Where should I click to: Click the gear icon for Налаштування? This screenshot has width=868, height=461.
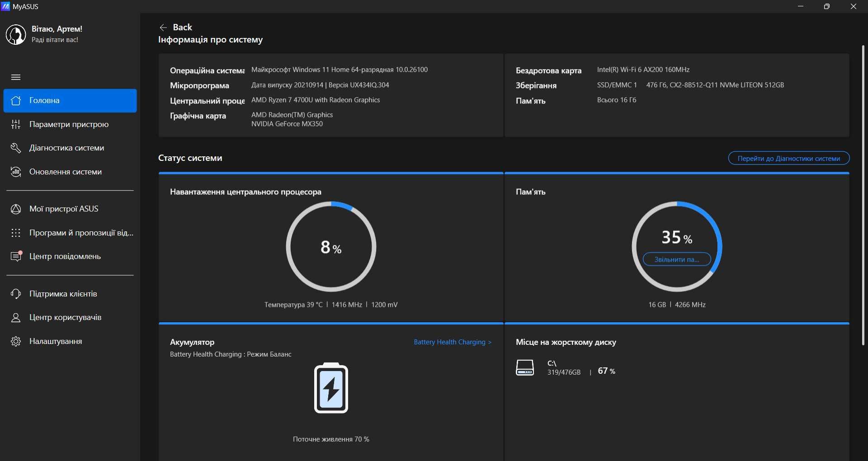coord(16,341)
